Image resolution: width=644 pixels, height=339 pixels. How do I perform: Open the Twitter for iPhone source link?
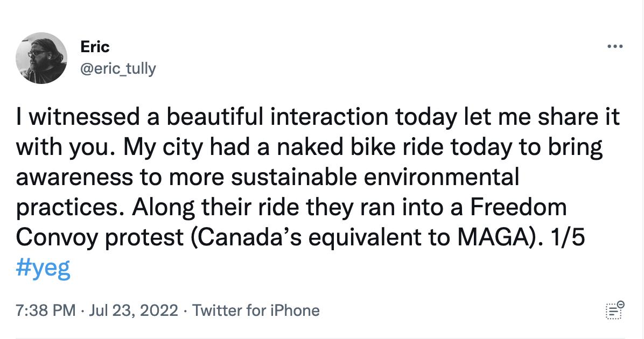coord(256,310)
